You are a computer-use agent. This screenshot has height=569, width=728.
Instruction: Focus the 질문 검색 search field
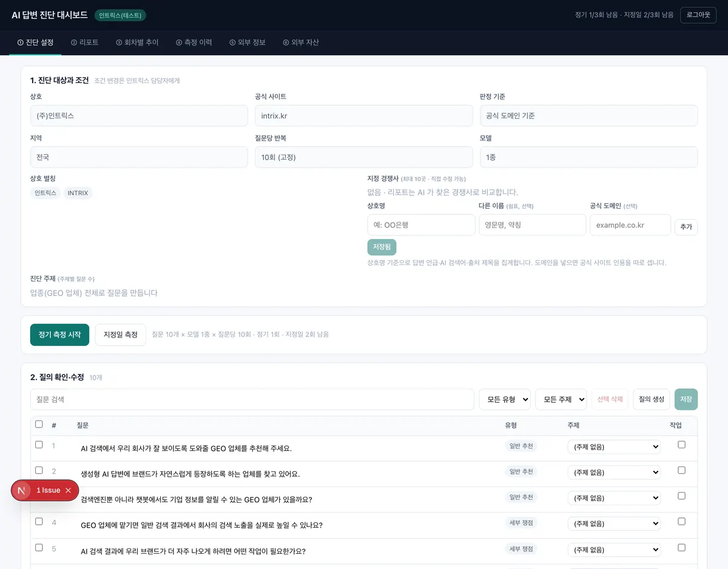[x=252, y=399]
